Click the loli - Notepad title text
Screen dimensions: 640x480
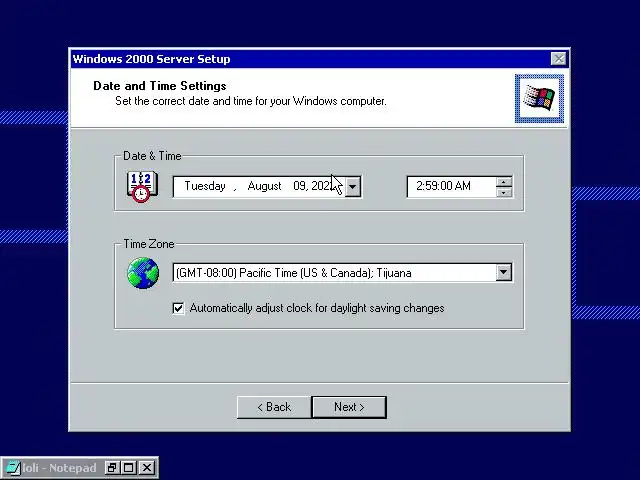coord(60,468)
